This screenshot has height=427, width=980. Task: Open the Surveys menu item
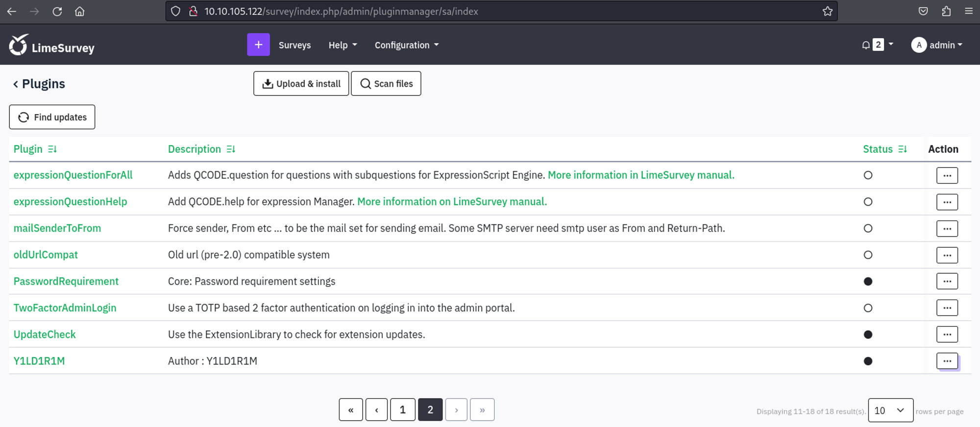[294, 45]
